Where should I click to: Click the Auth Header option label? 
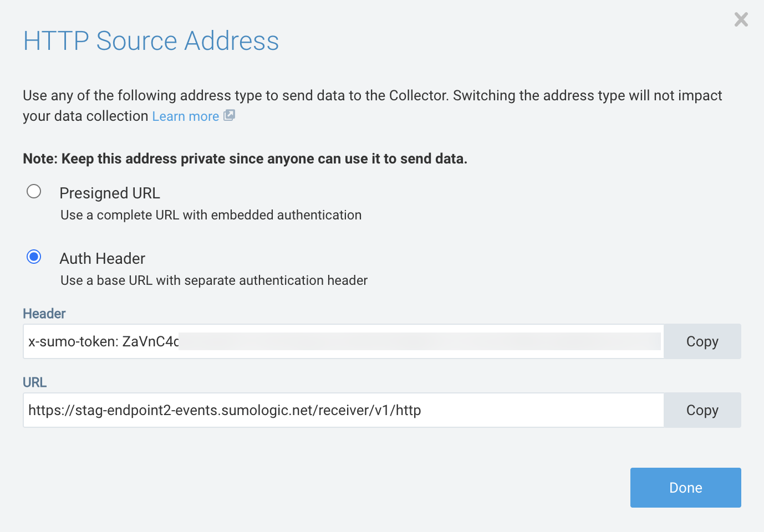tap(103, 258)
